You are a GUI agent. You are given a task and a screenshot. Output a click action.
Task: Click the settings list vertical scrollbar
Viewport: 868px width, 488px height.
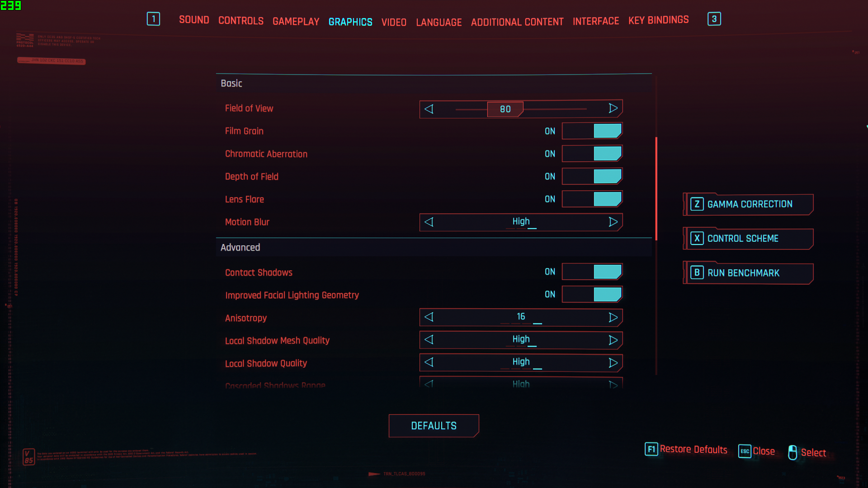656,188
